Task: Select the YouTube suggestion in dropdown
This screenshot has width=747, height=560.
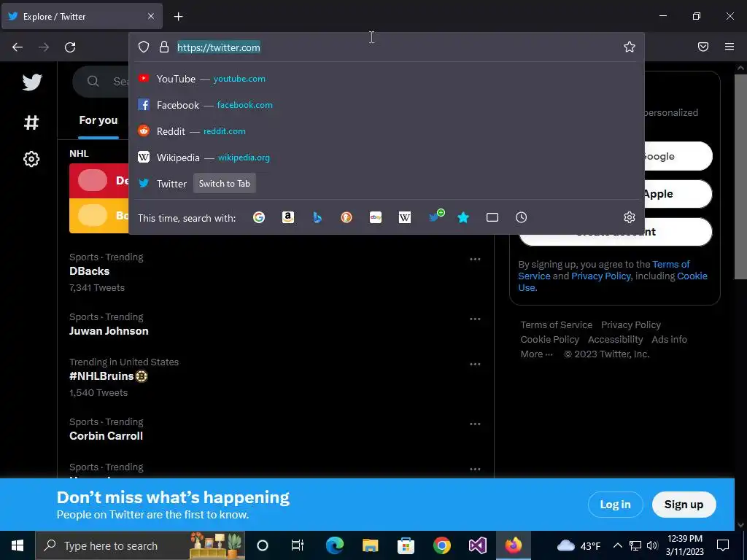Action: 387,79
